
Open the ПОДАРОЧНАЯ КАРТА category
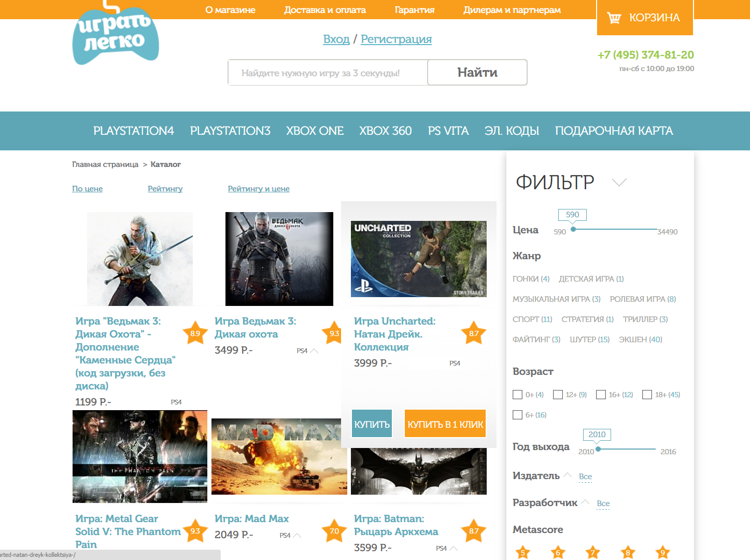pos(614,131)
